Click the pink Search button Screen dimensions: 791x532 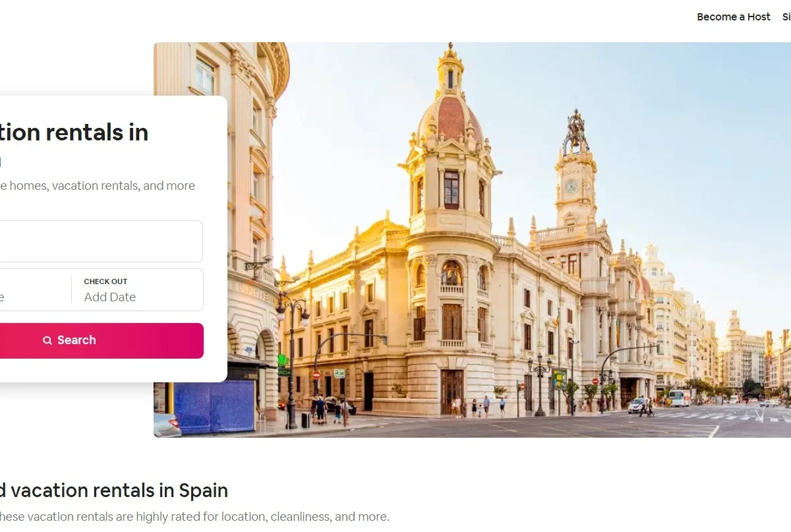tap(102, 341)
